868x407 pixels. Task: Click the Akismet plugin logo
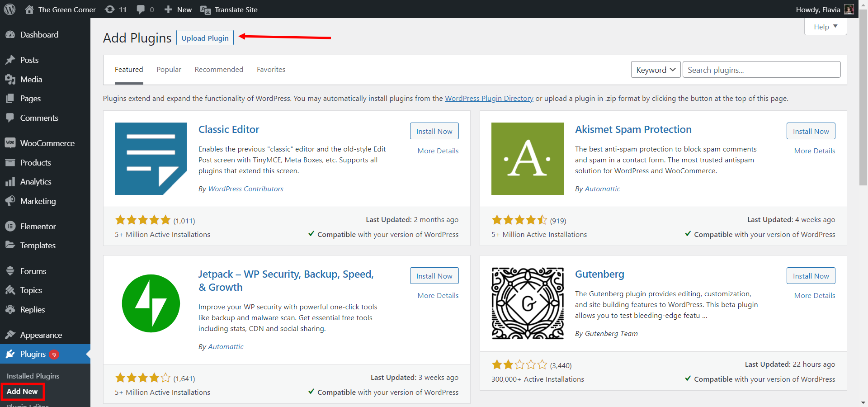point(527,159)
